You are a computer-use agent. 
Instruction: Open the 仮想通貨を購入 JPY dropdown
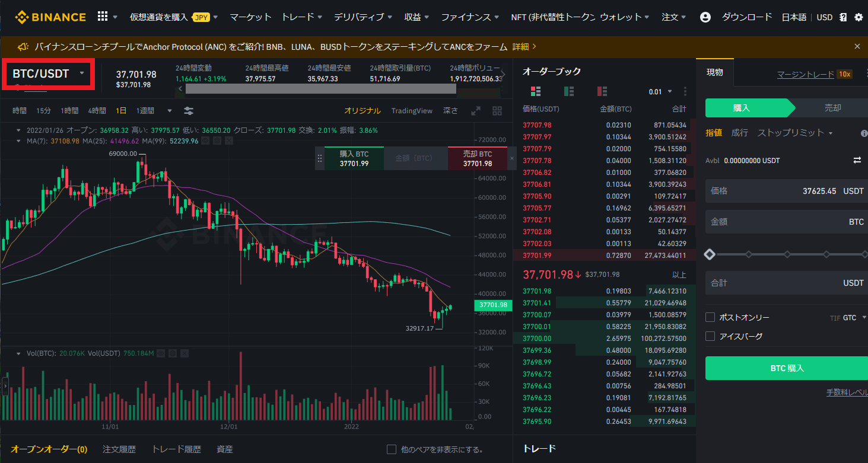[174, 17]
